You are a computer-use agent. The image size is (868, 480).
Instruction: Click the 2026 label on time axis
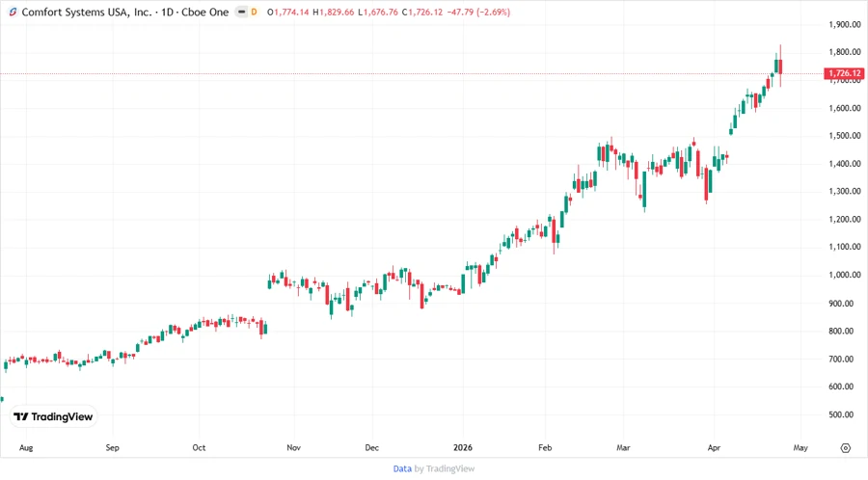coord(463,447)
